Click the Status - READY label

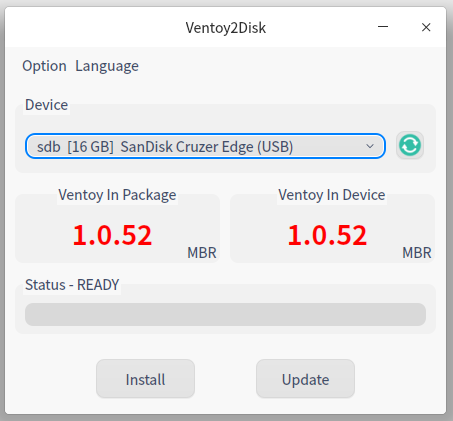click(72, 285)
